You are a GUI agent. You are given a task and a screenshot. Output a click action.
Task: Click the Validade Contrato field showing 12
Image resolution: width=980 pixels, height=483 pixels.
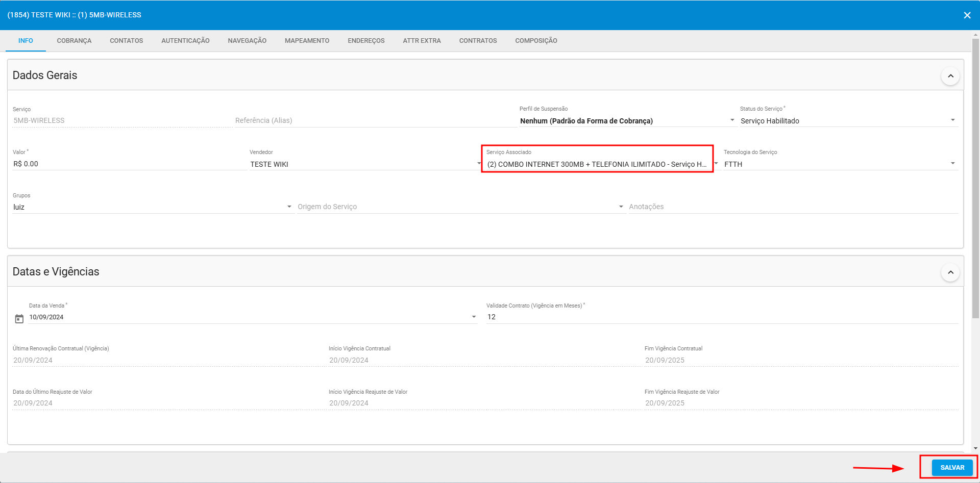click(x=722, y=317)
